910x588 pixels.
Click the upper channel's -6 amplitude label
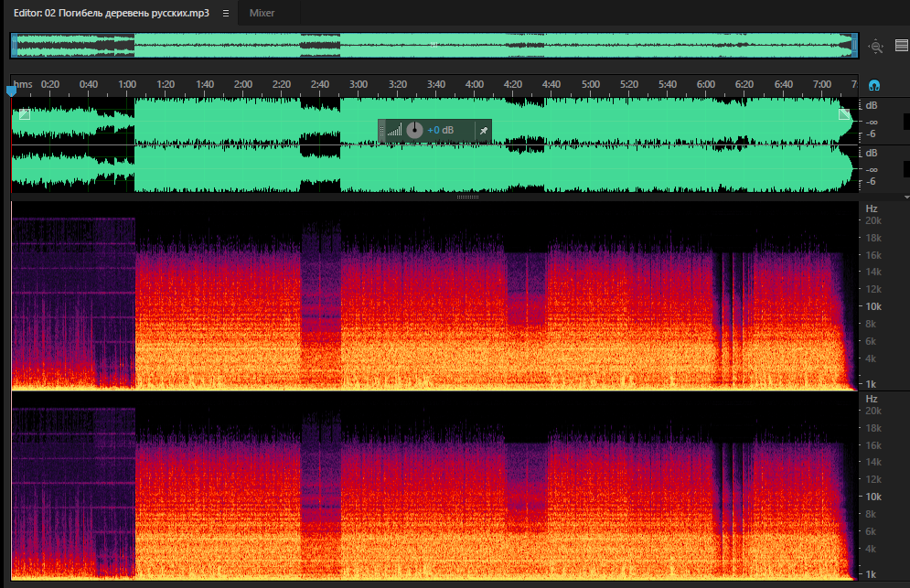[871, 134]
